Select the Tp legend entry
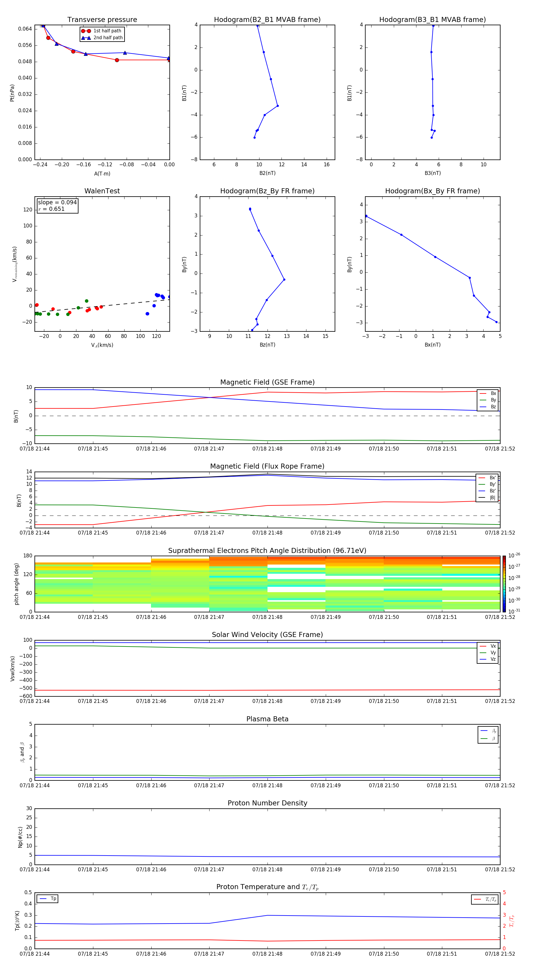The image size is (535, 980). pos(48,899)
